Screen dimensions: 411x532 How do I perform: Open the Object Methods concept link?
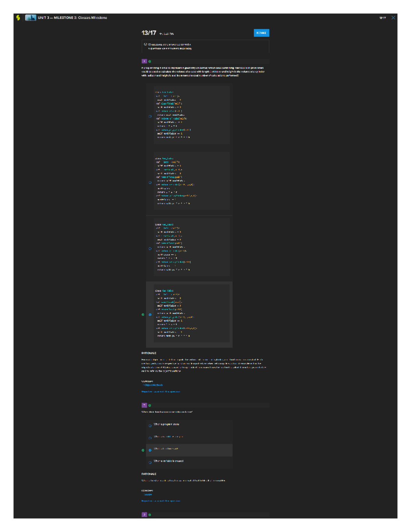(153, 385)
